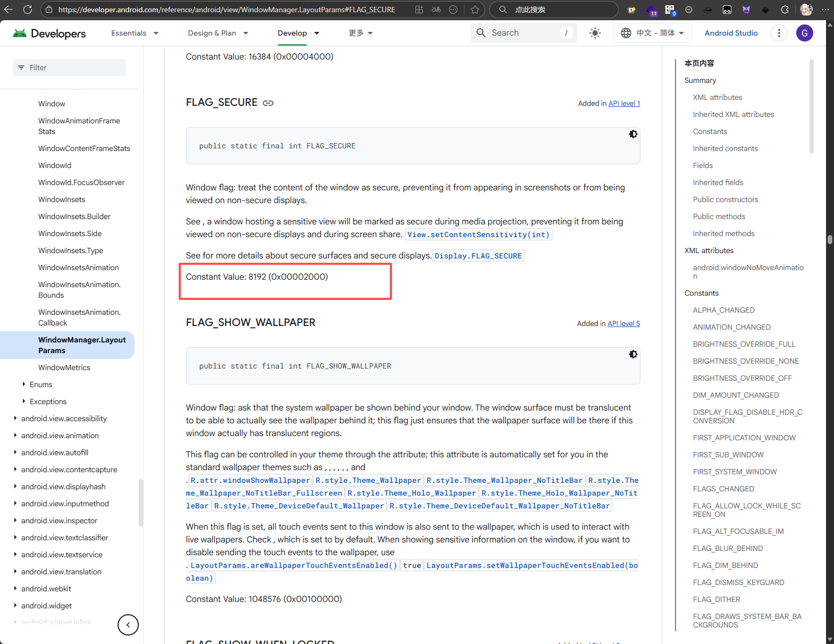Click the browser refresh icon
The height and width of the screenshot is (644, 834).
[28, 10]
